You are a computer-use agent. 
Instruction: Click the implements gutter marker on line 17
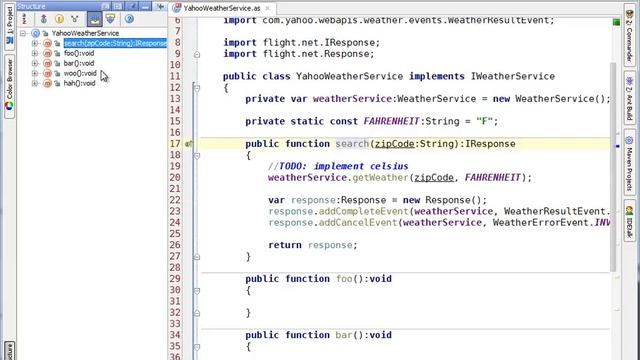189,144
